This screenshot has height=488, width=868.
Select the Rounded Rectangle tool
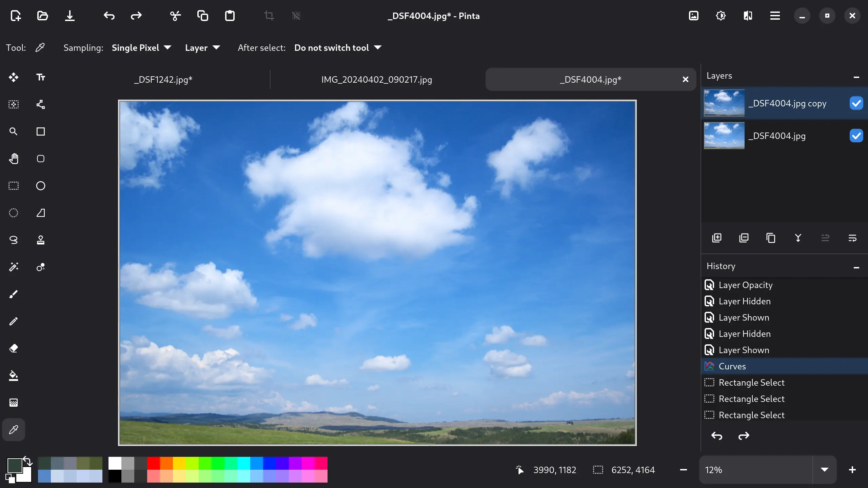[x=41, y=159]
